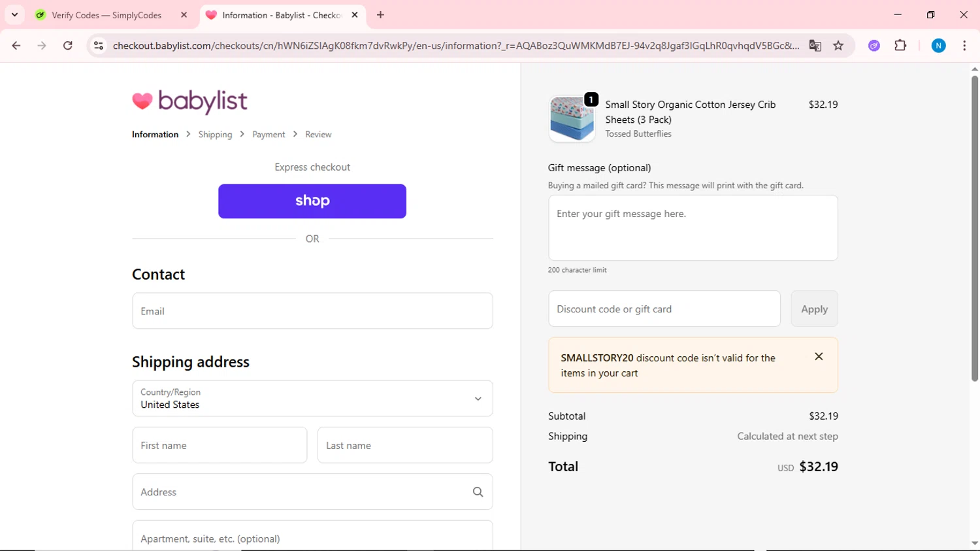
Task: Click the gift message text area
Action: [693, 228]
